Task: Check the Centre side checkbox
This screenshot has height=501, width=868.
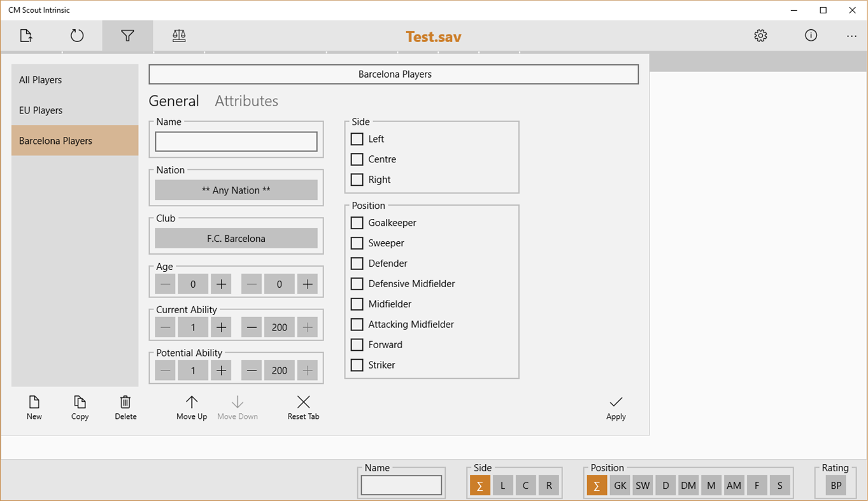Action: click(x=357, y=159)
